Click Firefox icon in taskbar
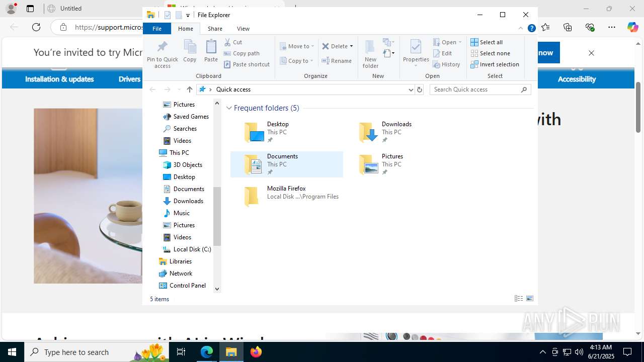Image resolution: width=644 pixels, height=362 pixels. 256,352
